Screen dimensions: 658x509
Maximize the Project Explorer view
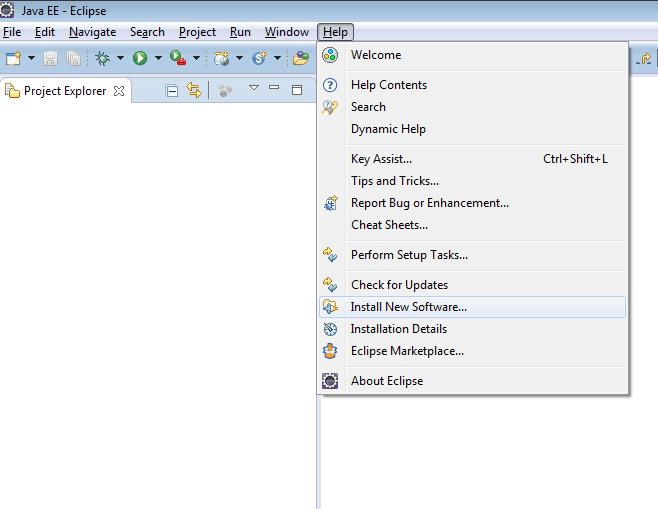click(x=297, y=89)
